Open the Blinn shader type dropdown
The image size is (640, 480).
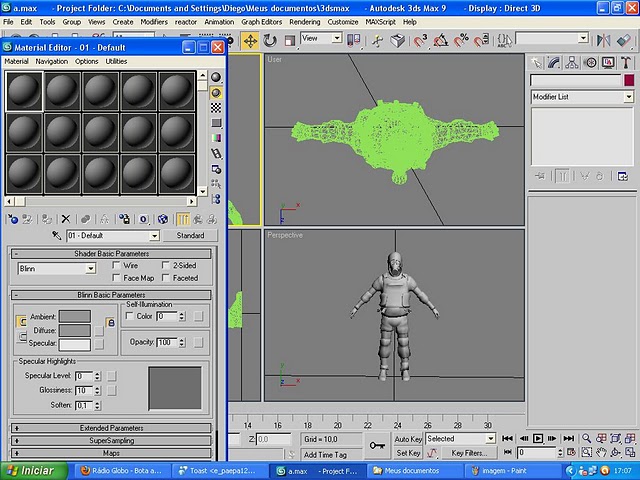click(x=91, y=269)
